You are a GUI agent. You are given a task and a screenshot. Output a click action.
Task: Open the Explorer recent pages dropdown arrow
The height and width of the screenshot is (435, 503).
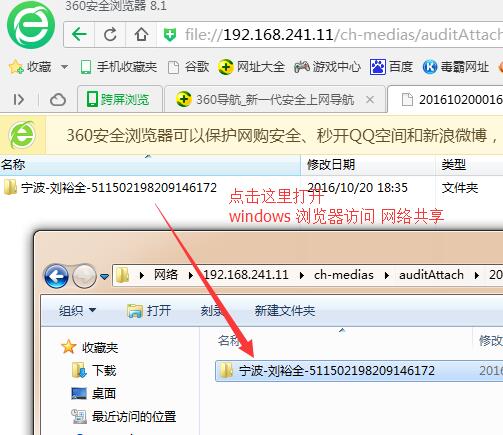click(104, 276)
